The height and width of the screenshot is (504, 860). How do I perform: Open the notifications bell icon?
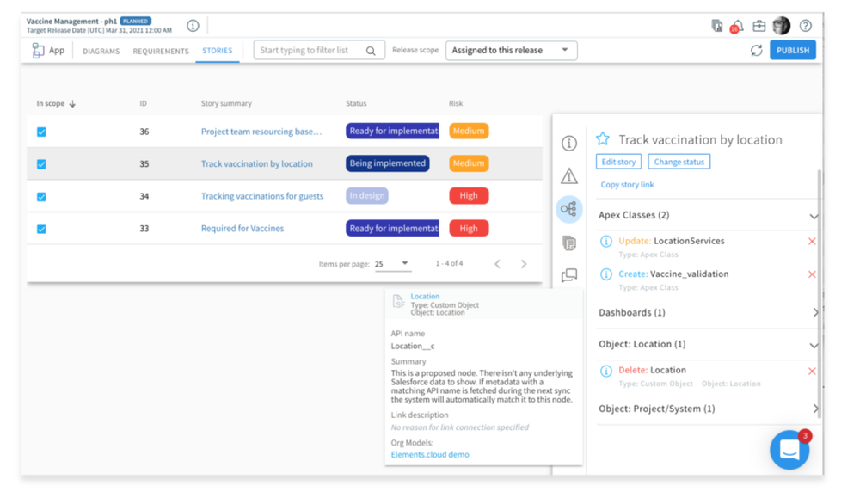[737, 25]
